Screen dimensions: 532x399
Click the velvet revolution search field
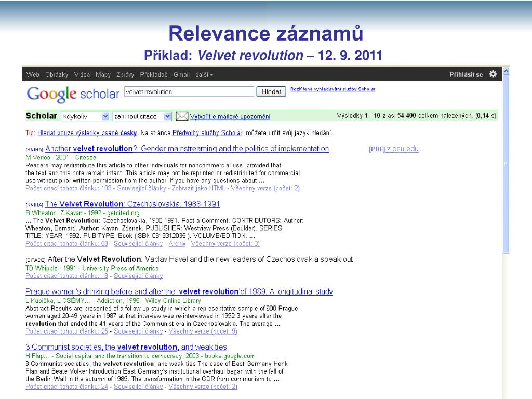pos(189,91)
